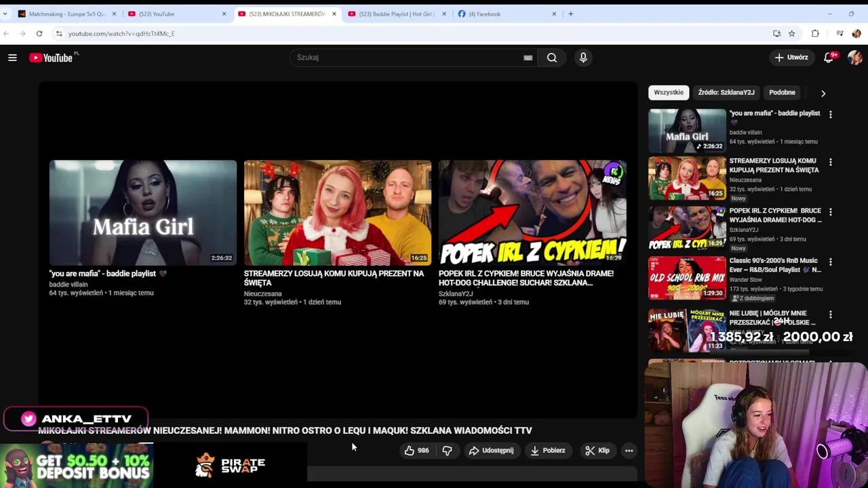Select the Wszystkie filter chip

pos(669,92)
